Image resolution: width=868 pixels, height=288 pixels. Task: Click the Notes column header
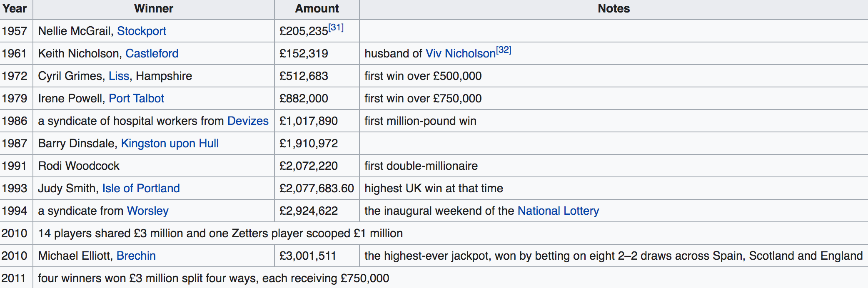614,9
